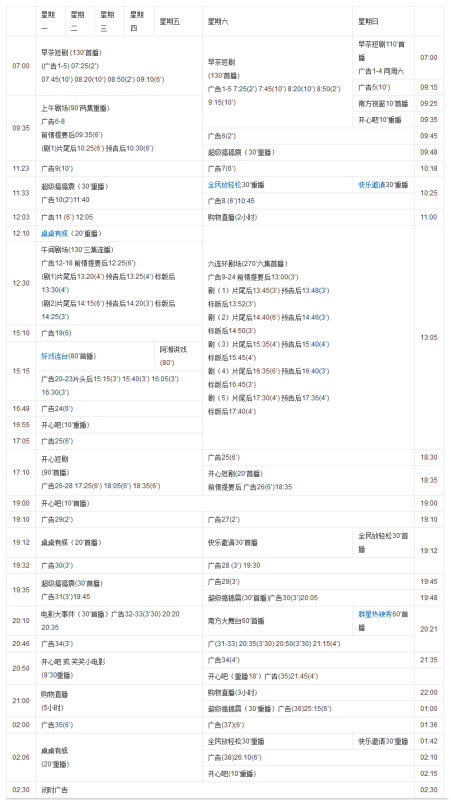Select the 星期六 column header
Viewport: 451px width, 800px height.
point(277,21)
